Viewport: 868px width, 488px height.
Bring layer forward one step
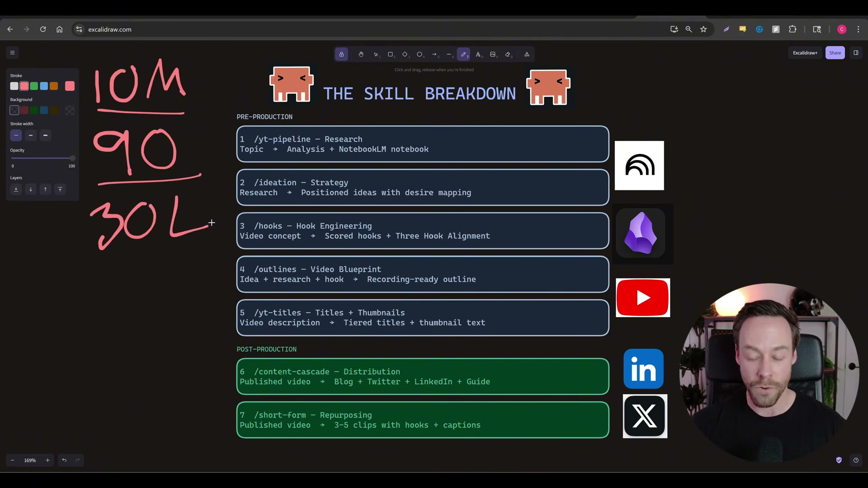click(45, 189)
